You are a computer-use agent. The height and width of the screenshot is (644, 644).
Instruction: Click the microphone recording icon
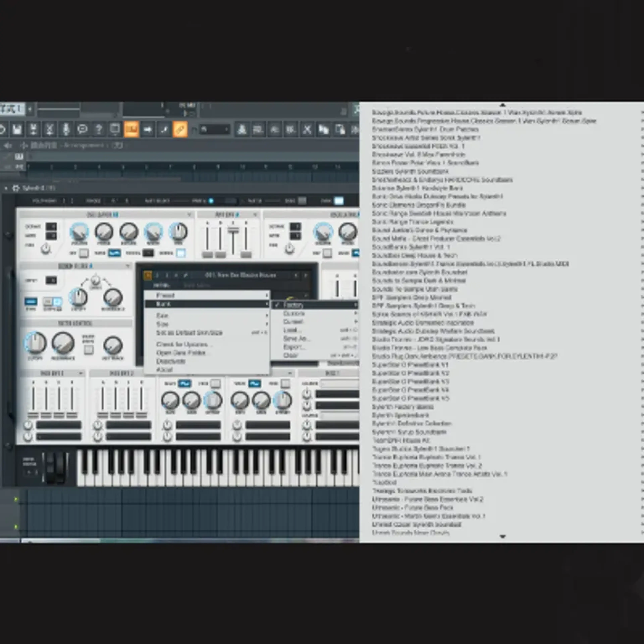(x=66, y=129)
